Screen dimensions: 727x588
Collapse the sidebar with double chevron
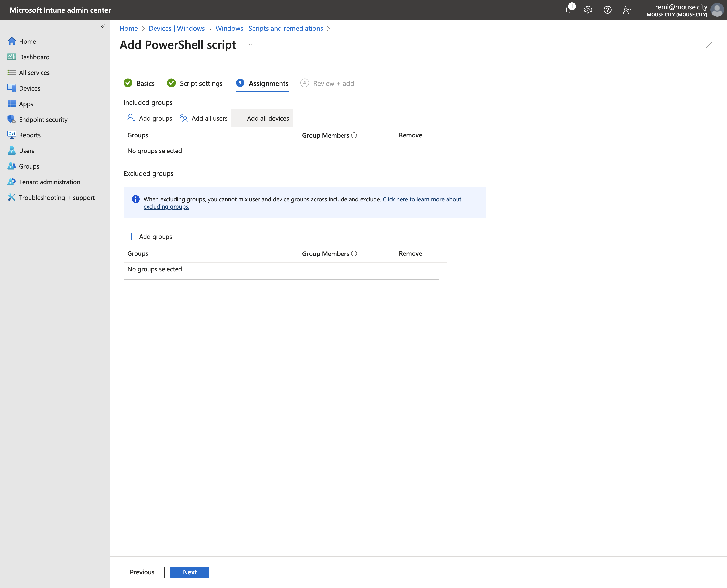point(103,26)
